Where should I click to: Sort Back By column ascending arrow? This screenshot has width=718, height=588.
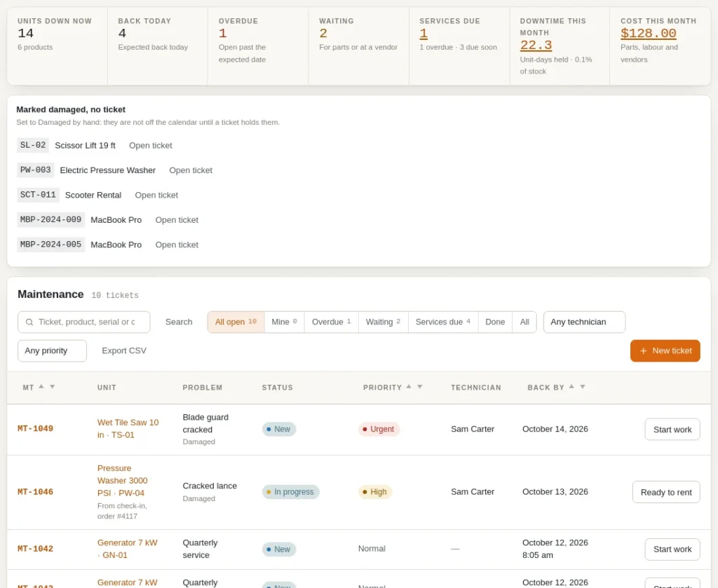[571, 387]
